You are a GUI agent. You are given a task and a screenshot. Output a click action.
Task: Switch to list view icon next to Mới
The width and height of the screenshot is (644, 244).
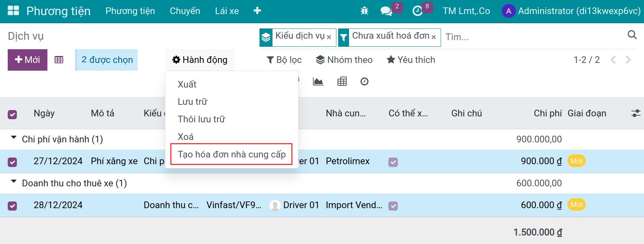[x=59, y=60]
